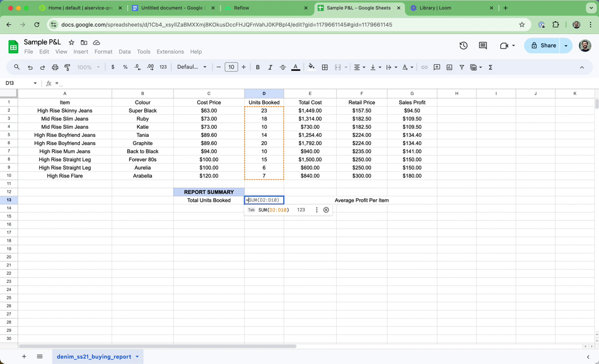Toggle italic formatting
The width and height of the screenshot is (599, 364).
click(x=270, y=67)
